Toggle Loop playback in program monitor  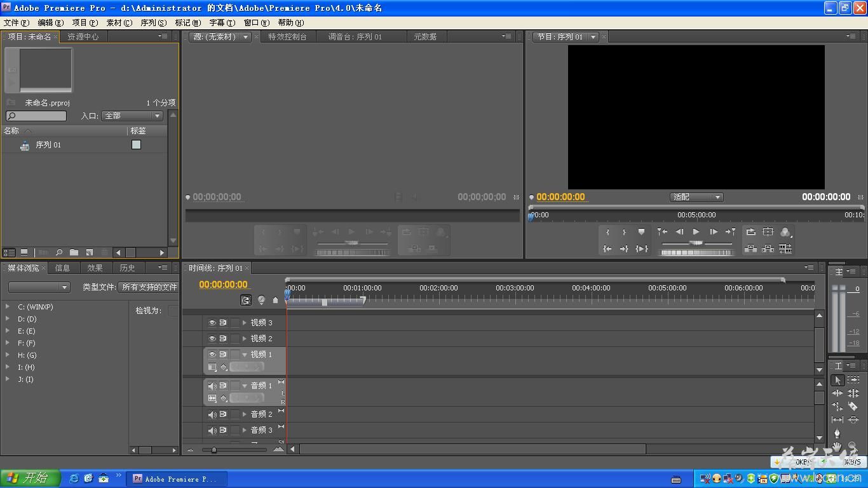tap(751, 232)
